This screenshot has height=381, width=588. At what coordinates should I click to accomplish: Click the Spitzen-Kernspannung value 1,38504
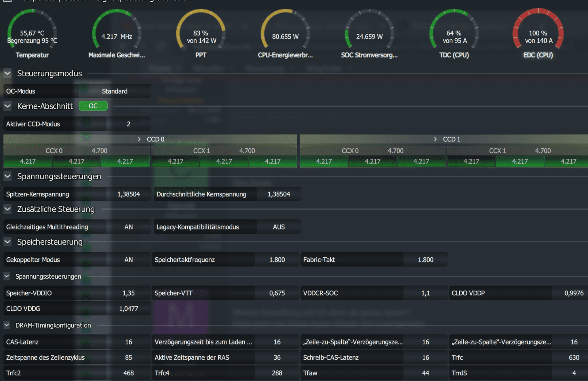128,194
